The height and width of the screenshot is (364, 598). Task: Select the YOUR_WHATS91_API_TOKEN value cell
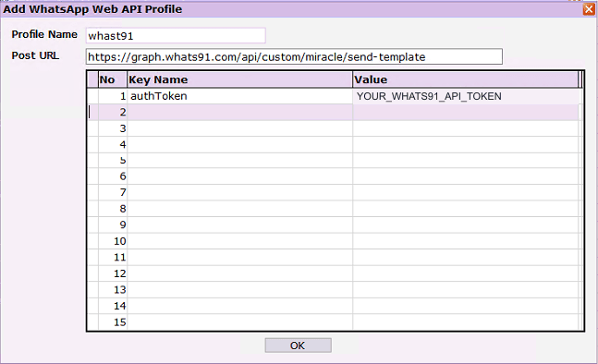(466, 96)
